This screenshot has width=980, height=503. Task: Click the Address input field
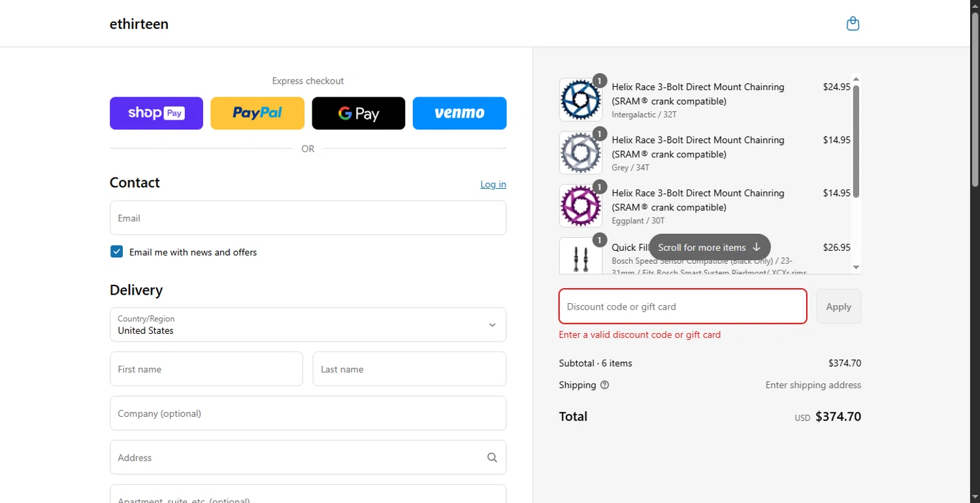point(308,457)
